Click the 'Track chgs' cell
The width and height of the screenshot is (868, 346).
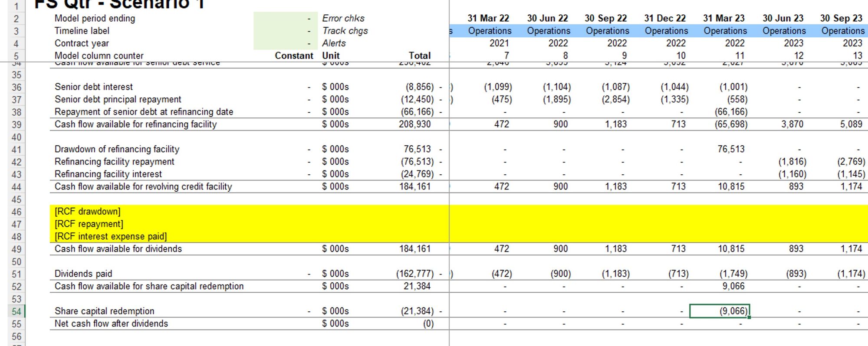click(345, 31)
